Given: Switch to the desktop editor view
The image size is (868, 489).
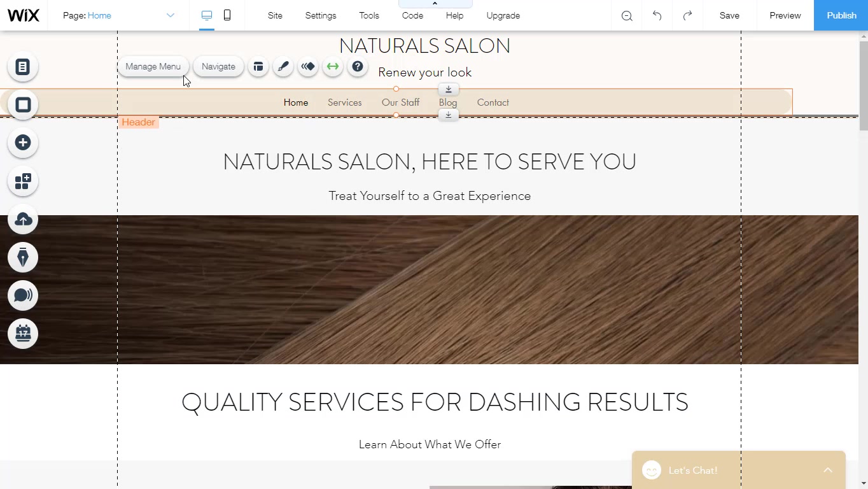Looking at the screenshot, I should (x=207, y=15).
